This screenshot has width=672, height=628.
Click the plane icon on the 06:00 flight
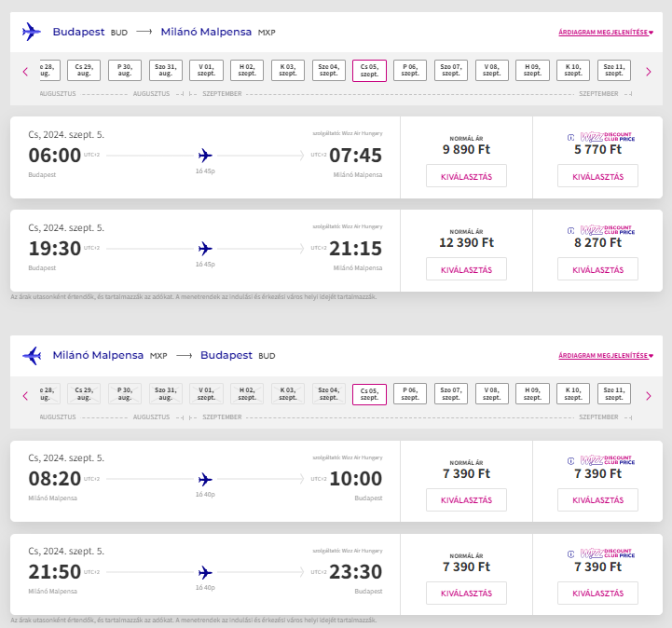click(206, 155)
